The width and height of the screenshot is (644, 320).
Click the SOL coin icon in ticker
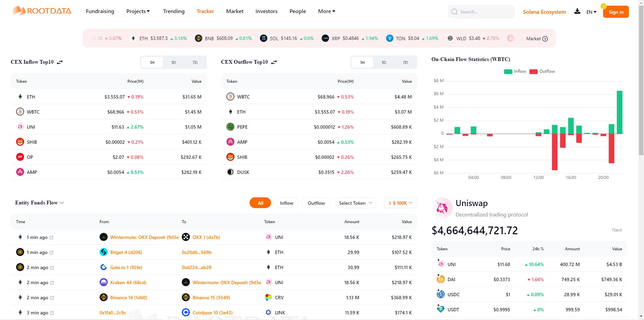tap(264, 38)
